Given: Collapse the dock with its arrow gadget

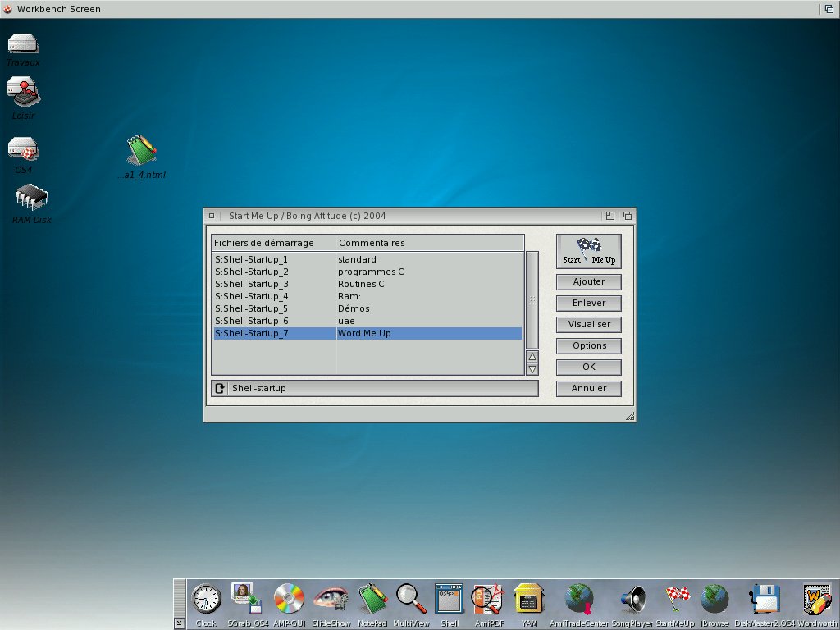Looking at the screenshot, I should 180,623.
